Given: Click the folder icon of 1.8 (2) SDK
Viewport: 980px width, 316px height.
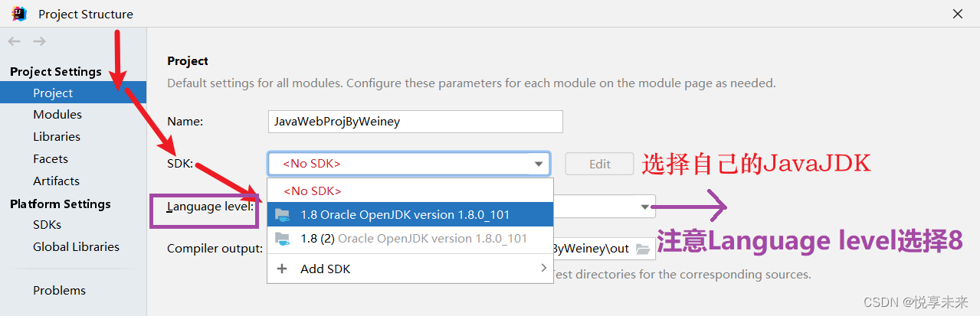Looking at the screenshot, I should click(x=283, y=238).
